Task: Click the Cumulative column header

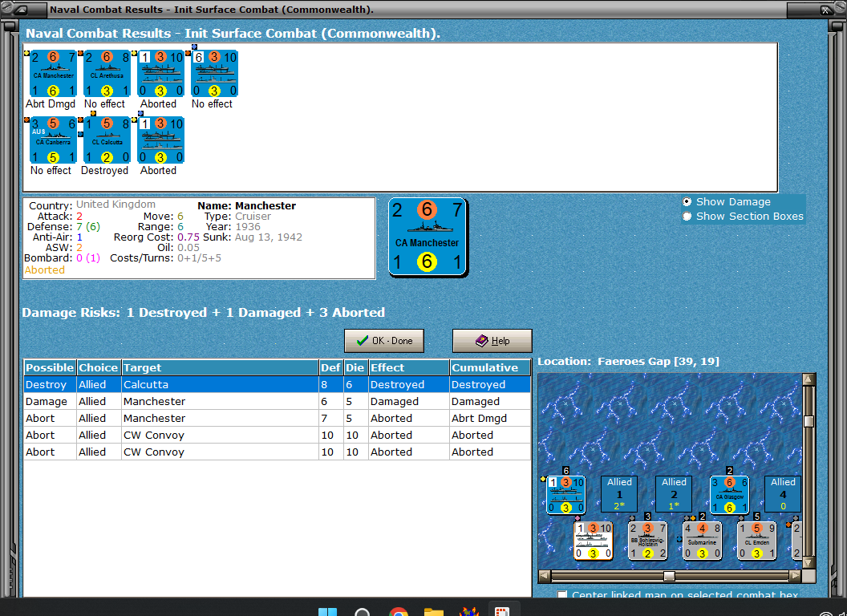Action: pyautogui.click(x=490, y=367)
